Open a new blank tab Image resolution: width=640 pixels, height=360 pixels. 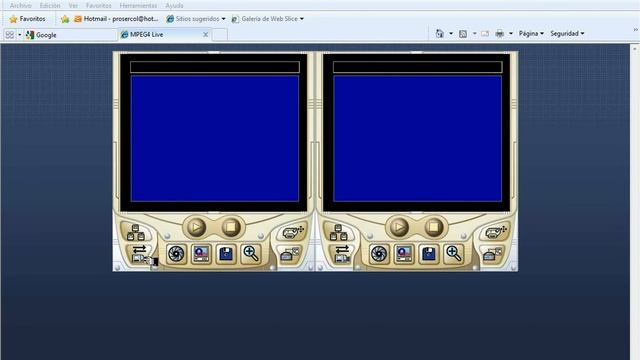click(220, 35)
